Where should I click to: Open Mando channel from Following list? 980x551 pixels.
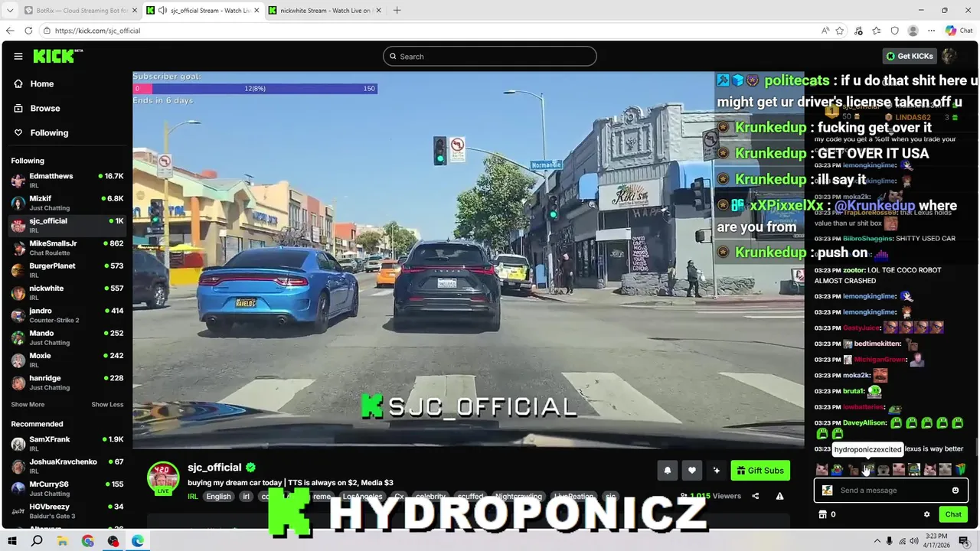pos(67,337)
